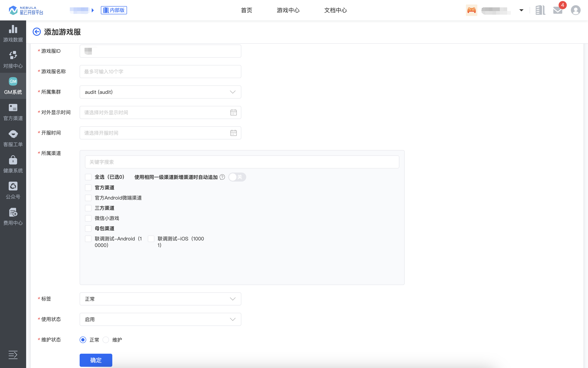Click the 对外显示时间 date field
Screen dimensions: 588x368
pyautogui.click(x=160, y=112)
